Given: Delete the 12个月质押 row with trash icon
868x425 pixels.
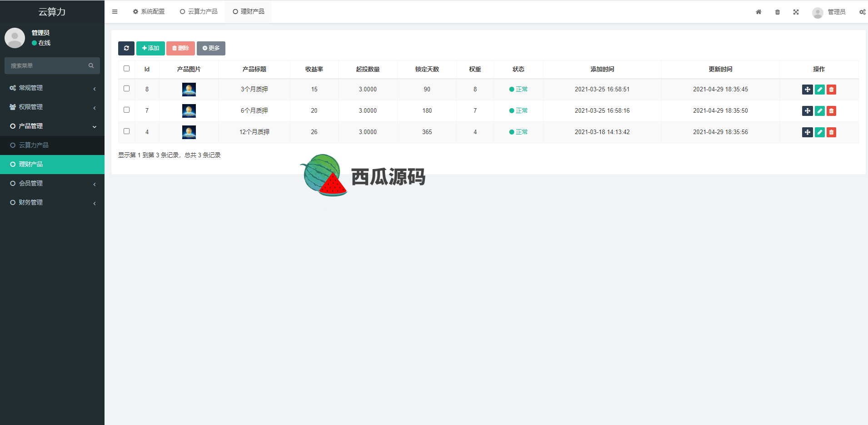Looking at the screenshot, I should pos(831,132).
